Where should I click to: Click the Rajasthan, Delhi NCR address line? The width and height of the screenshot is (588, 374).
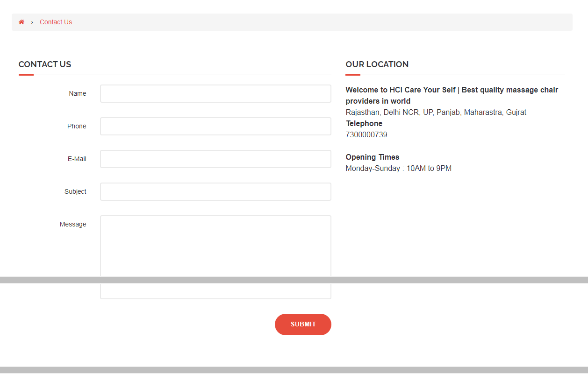tap(436, 112)
